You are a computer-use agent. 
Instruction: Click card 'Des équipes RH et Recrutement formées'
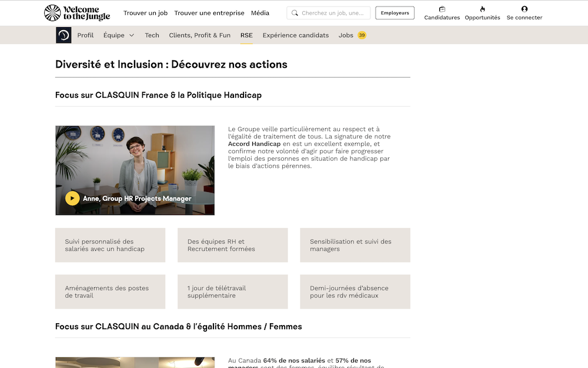coord(232,245)
